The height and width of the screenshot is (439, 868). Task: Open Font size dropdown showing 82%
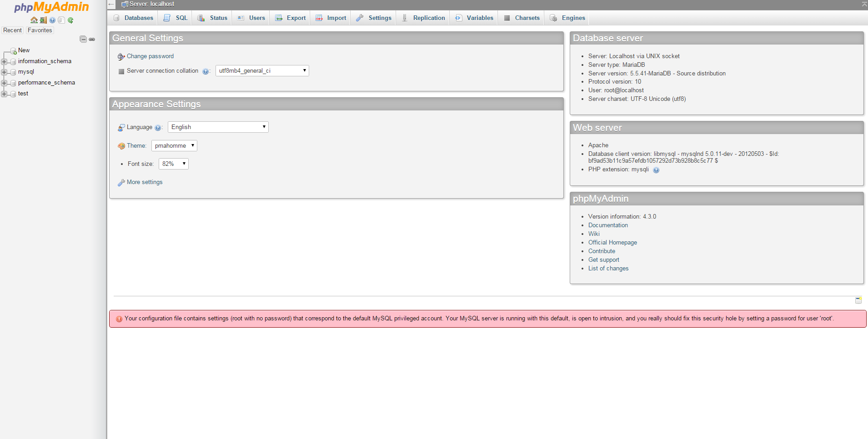174,164
